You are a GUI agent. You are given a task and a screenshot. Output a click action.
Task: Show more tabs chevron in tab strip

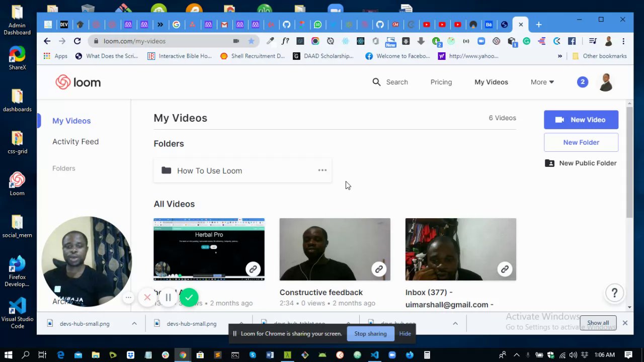160,24
